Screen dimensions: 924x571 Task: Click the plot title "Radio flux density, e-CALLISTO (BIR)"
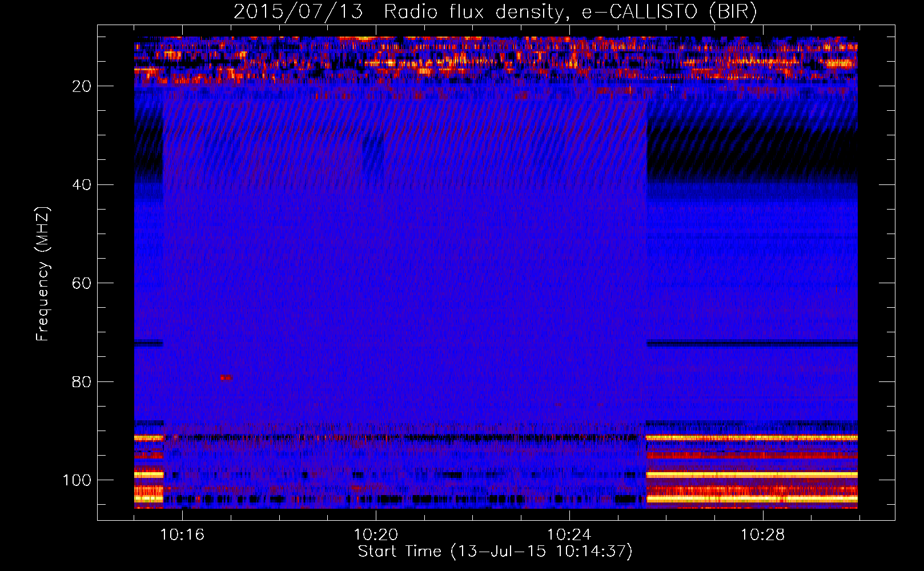[x=571, y=11]
